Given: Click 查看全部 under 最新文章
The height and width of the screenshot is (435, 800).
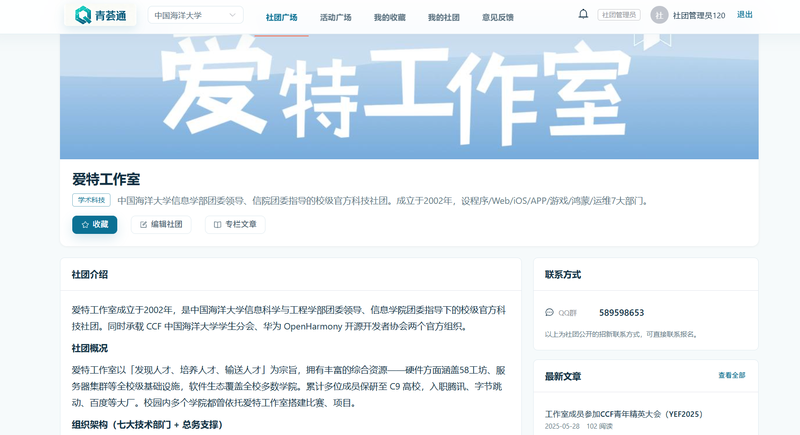Looking at the screenshot, I should pos(732,375).
